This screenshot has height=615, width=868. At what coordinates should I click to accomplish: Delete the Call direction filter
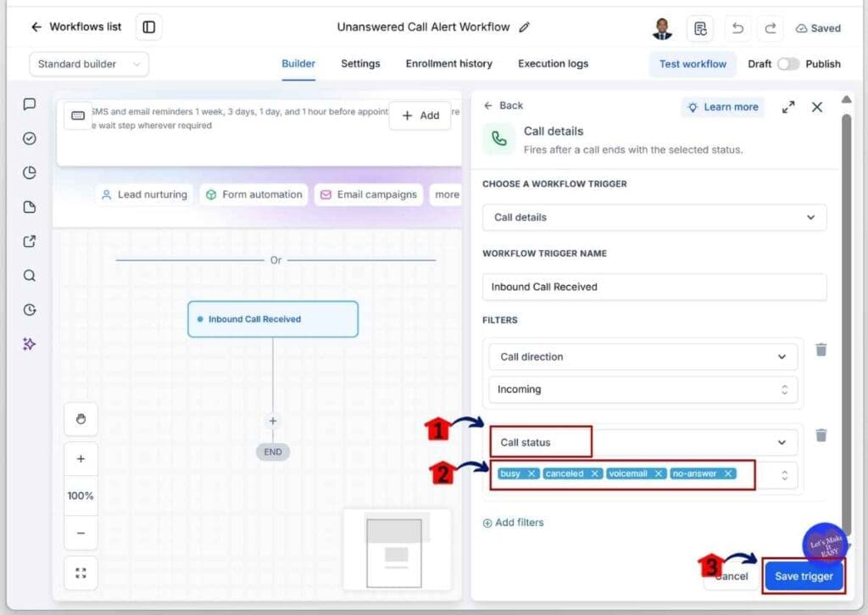pos(821,349)
